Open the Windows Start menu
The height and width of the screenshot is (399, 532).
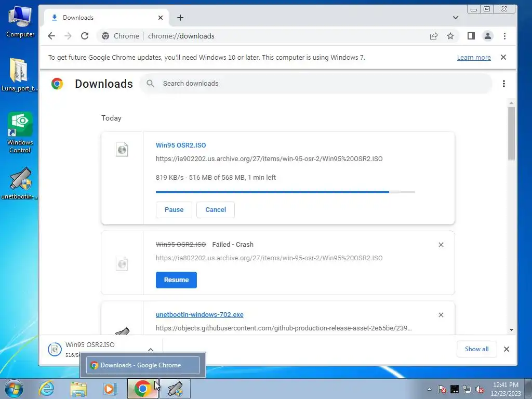click(14, 389)
